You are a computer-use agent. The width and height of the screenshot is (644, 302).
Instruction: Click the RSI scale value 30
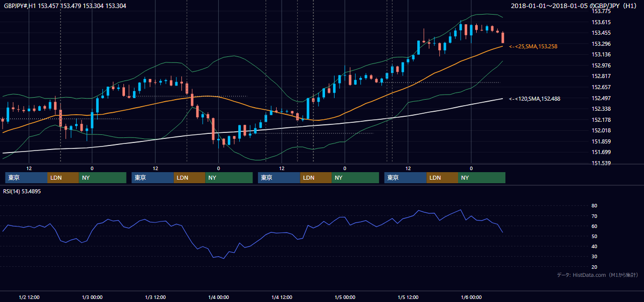coord(595,257)
